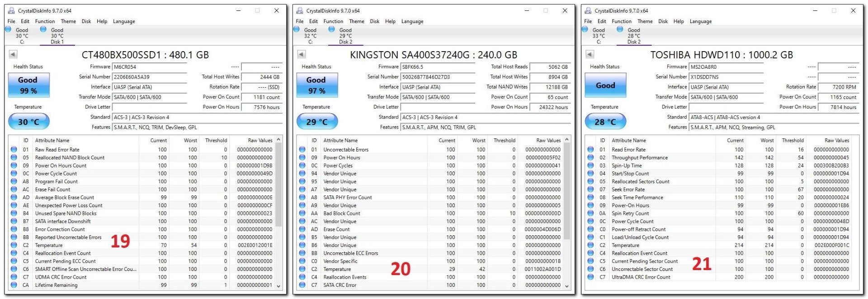Open the Language menu in the Toshiba window
Image resolution: width=868 pixels, height=299 pixels.
click(x=701, y=21)
